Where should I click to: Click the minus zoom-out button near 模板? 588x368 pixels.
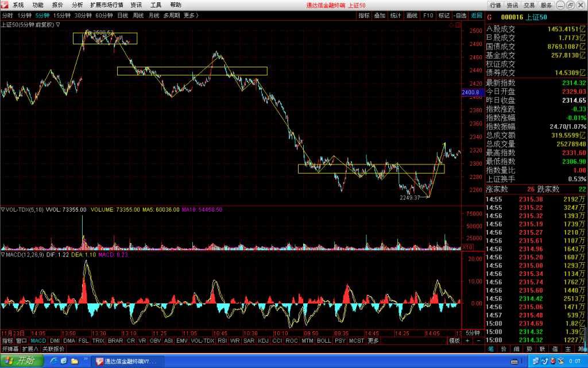click(x=478, y=340)
